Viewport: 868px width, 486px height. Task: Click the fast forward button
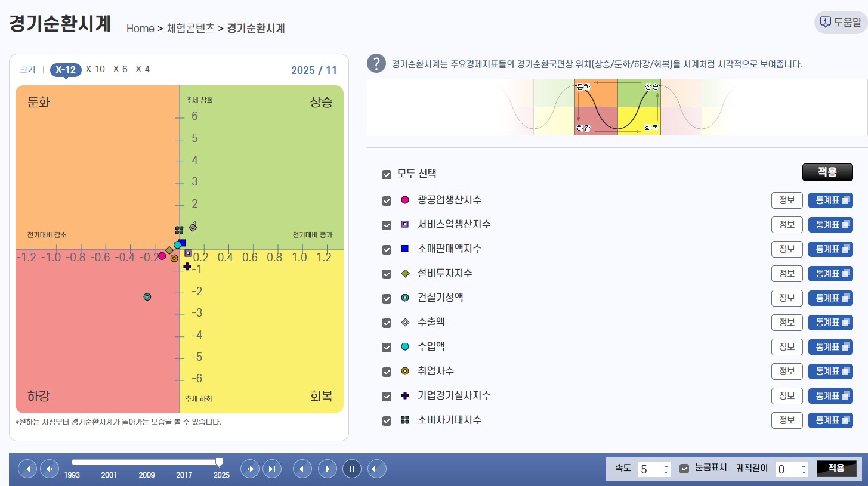[x=250, y=469]
